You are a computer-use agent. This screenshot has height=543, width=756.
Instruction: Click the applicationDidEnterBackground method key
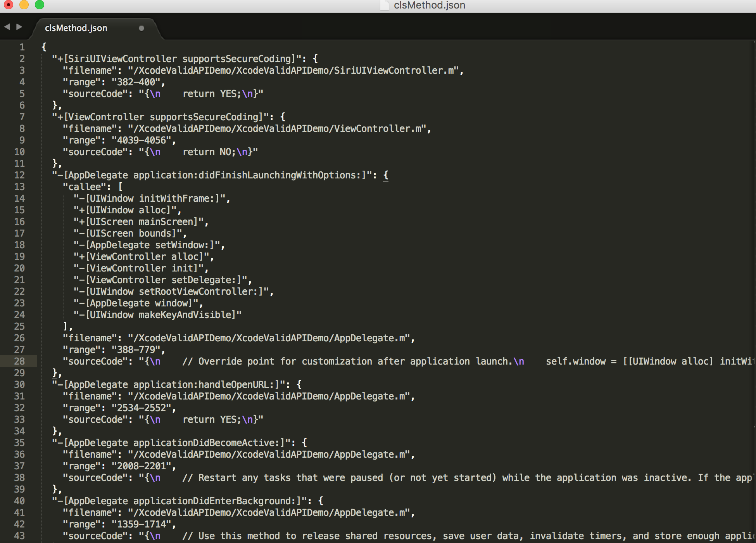(x=179, y=501)
